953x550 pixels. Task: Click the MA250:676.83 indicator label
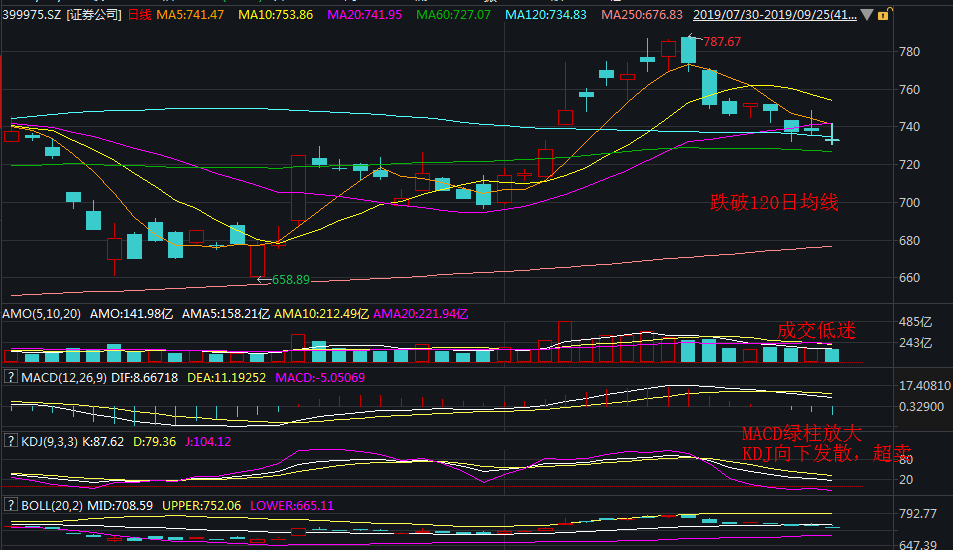click(x=642, y=15)
